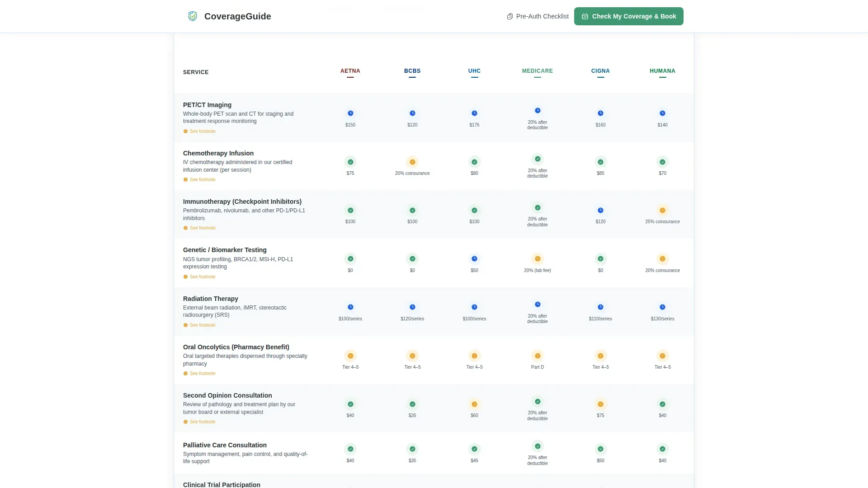This screenshot has height=488, width=868.
Task: Select the Humana column header
Action: click(662, 71)
